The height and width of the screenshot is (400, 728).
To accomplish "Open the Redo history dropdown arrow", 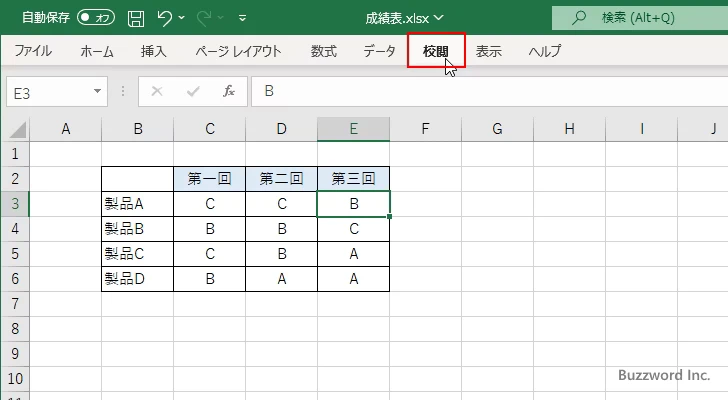I will [x=221, y=18].
